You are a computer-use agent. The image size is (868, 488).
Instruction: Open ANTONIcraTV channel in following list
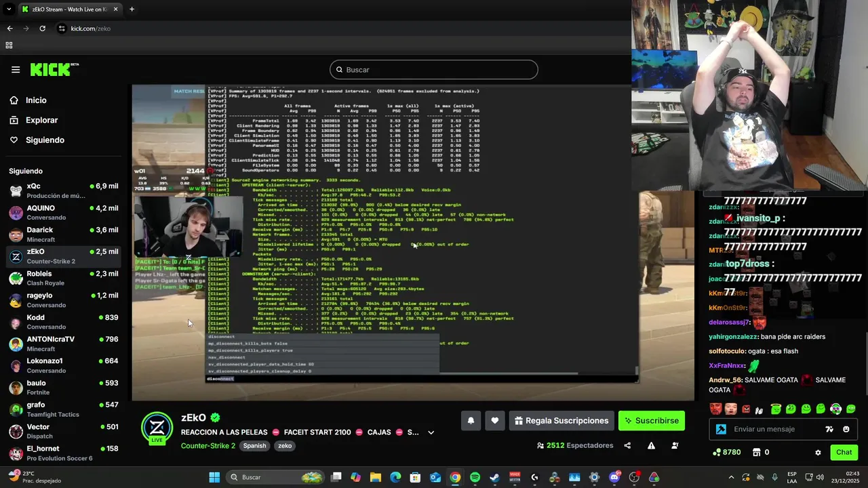[x=64, y=344]
